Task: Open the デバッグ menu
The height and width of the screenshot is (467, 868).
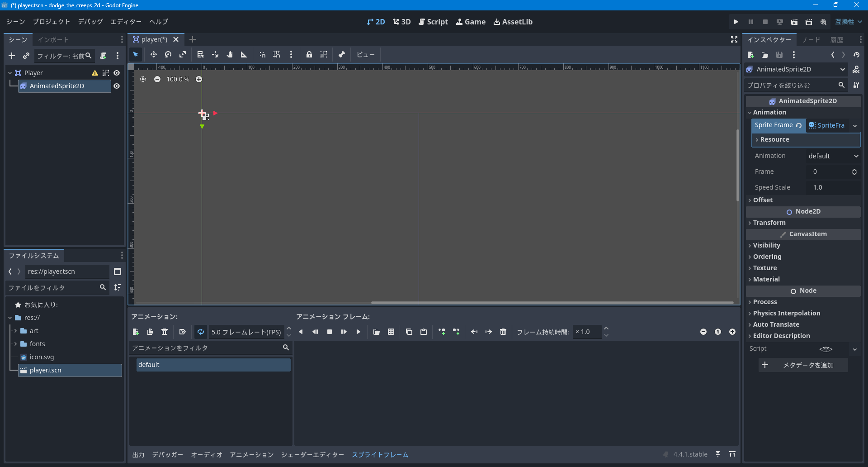Action: pyautogui.click(x=90, y=22)
